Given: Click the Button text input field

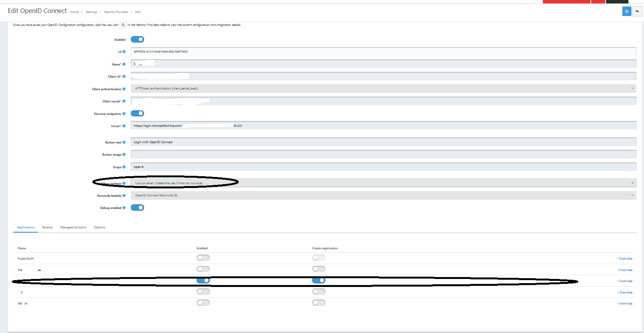Looking at the screenshot, I should coord(383,142).
